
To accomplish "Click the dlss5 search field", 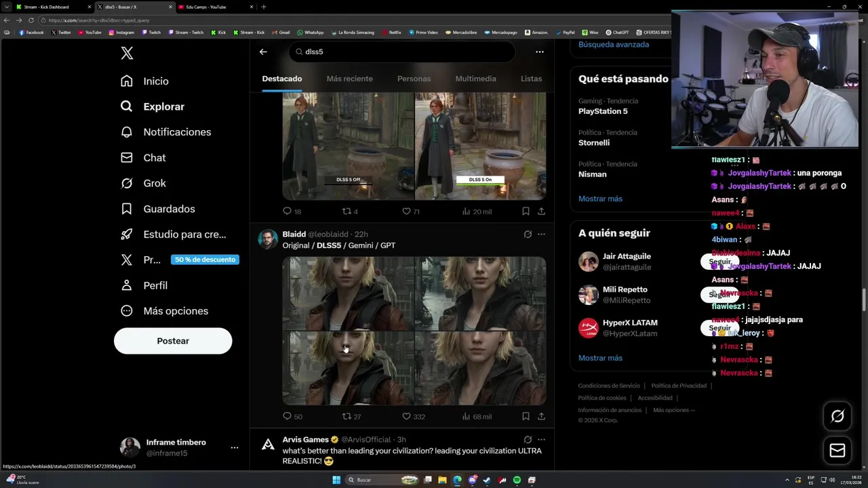I will [402, 52].
